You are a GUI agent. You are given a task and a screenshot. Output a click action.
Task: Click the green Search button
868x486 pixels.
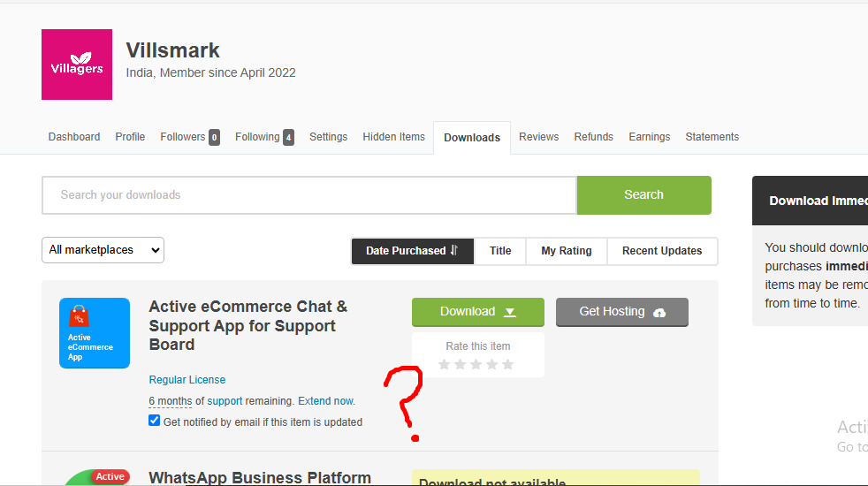point(643,195)
